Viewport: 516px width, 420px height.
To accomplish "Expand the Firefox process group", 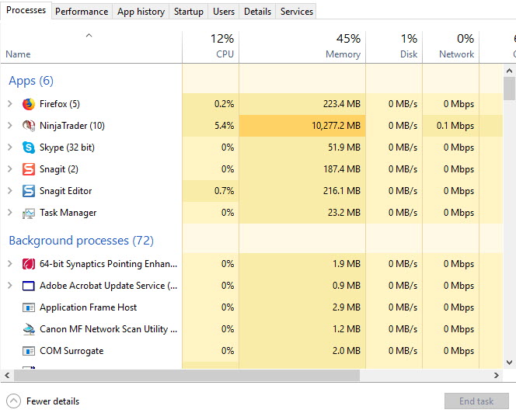I will [9, 104].
